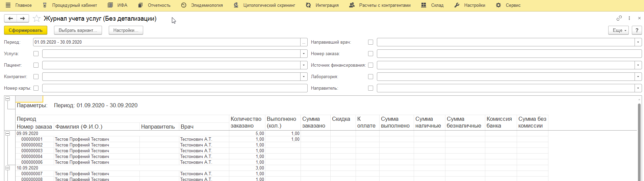Check the Направивший врач filter checkbox
The image size is (644, 181).
click(371, 42)
